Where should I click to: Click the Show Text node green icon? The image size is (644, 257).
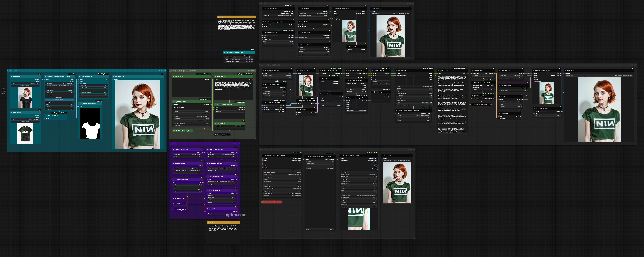(x=224, y=77)
